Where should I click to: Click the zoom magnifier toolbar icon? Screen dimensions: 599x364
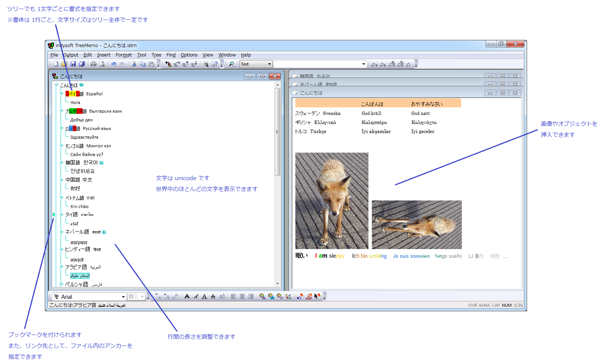point(206,64)
